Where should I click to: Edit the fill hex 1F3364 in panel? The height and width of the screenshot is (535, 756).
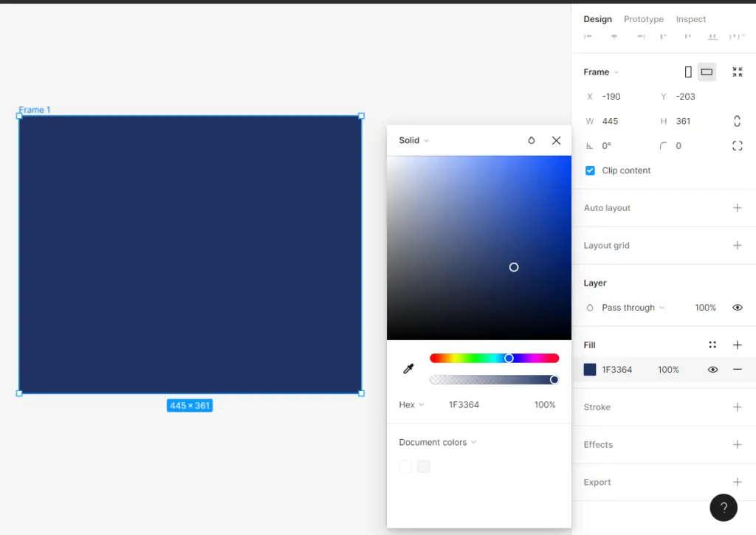616,370
